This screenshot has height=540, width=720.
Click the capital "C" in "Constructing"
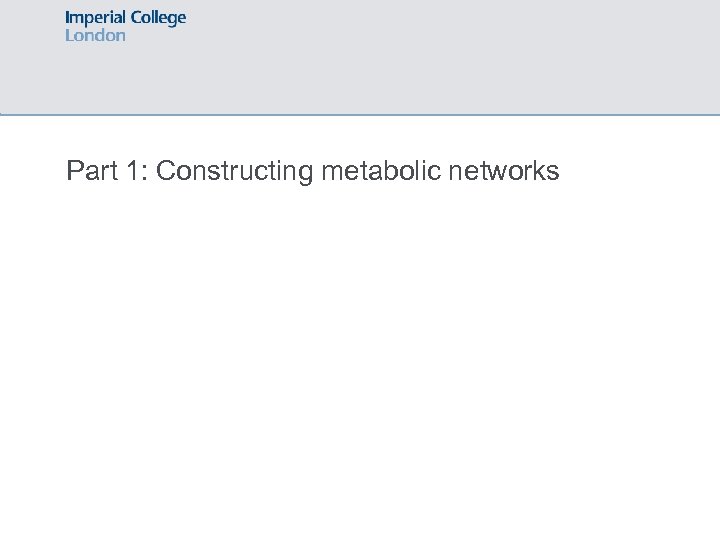coord(166,172)
